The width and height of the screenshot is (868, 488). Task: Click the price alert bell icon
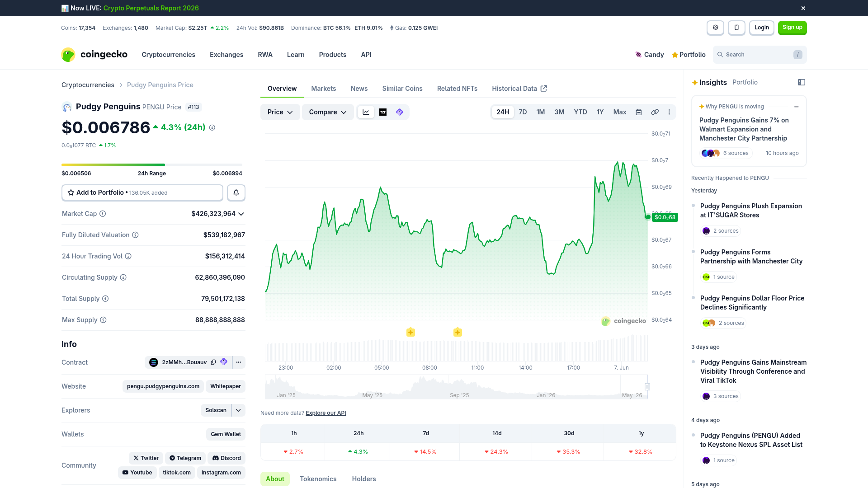click(236, 192)
